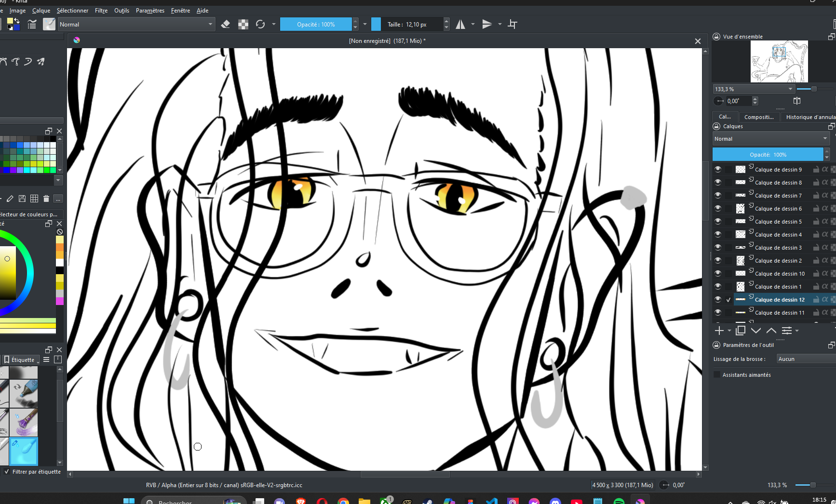Edit palette with pencil icon
836x504 pixels.
[x=10, y=199]
